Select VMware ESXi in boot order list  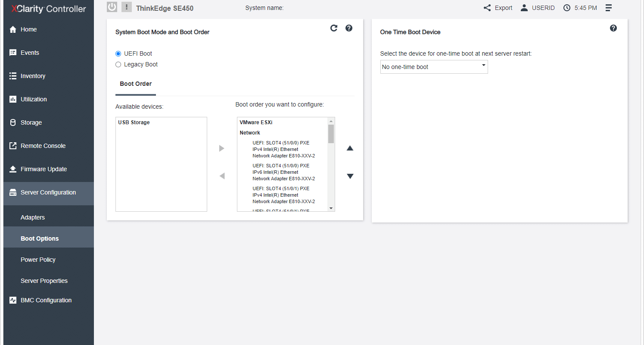click(x=256, y=122)
